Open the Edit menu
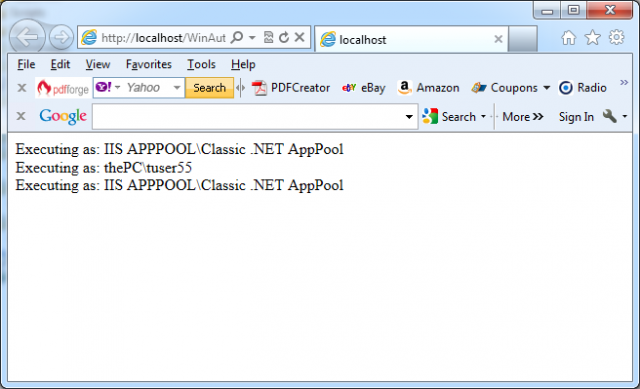Image resolution: width=640 pixels, height=389 pixels. click(60, 64)
